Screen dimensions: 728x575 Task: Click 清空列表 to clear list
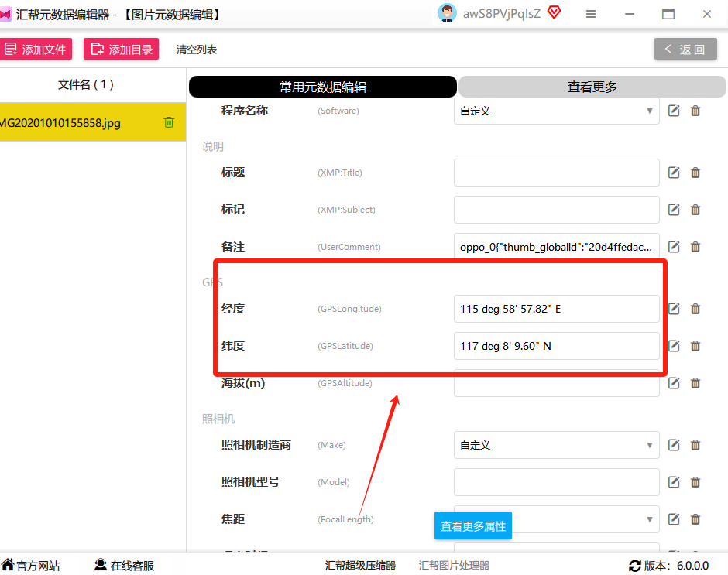coord(197,50)
